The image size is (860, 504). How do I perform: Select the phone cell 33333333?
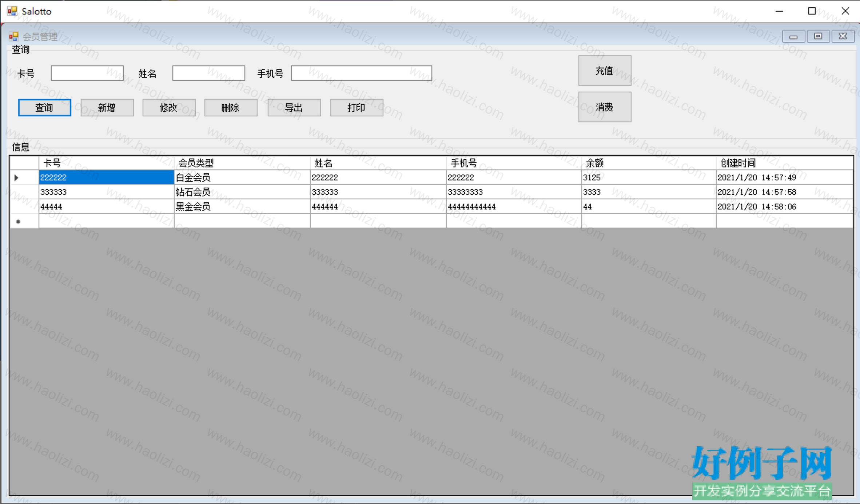(514, 192)
